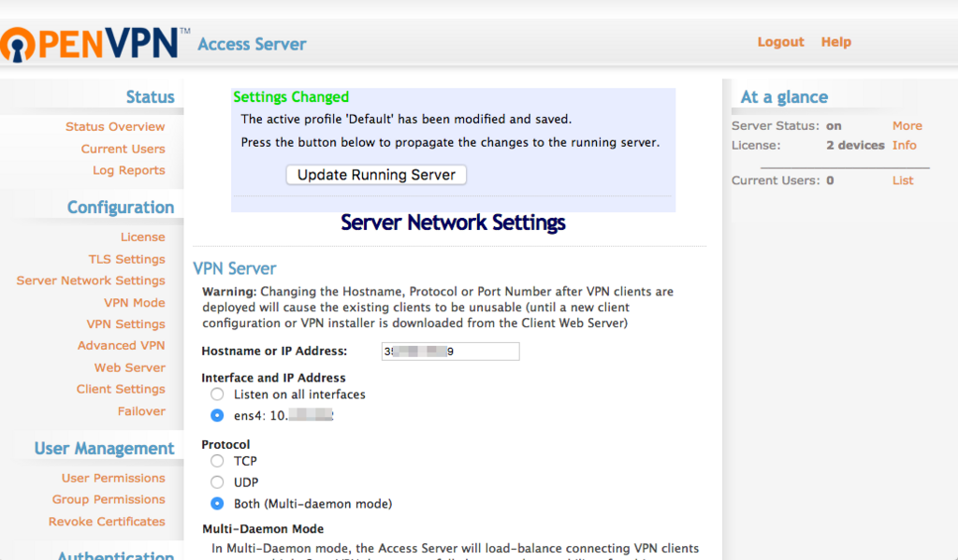Open Status Overview page
This screenshot has width=958, height=560.
tap(115, 126)
